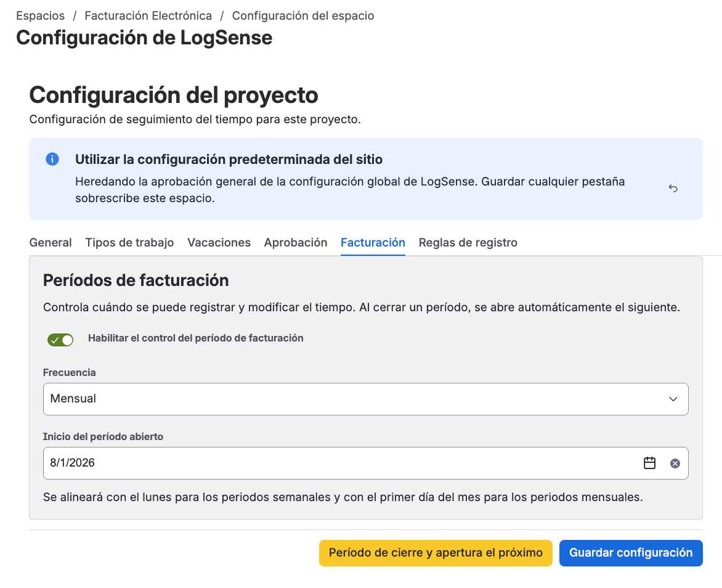Screen dimensions: 722x588
Task: Click Guardar configuración button
Action: (631, 553)
